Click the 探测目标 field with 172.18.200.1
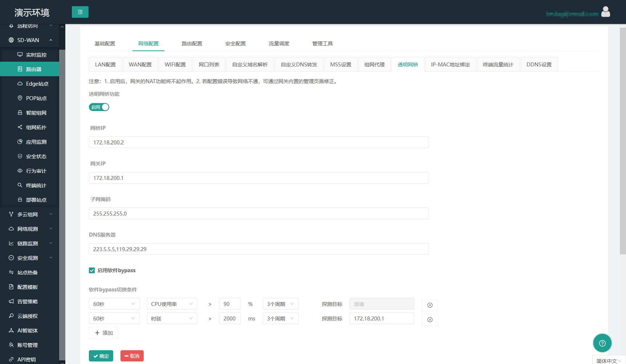The image size is (626, 364). click(x=382, y=318)
